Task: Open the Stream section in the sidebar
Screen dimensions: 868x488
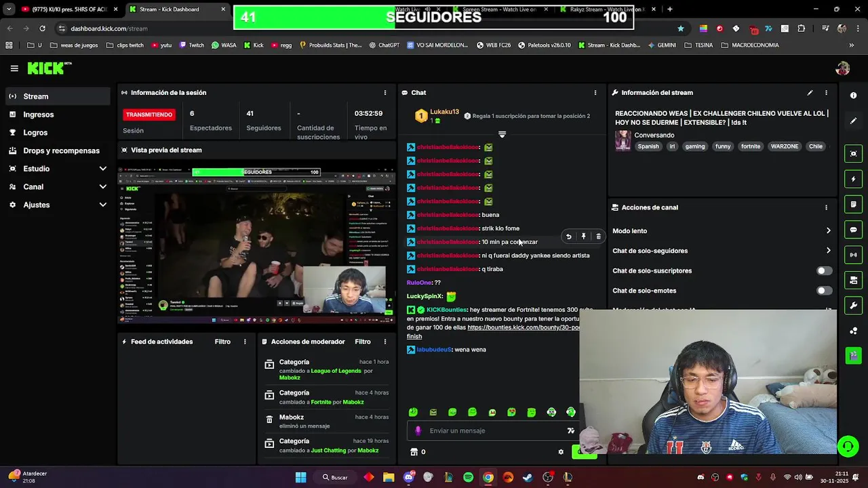Action: pos(58,96)
